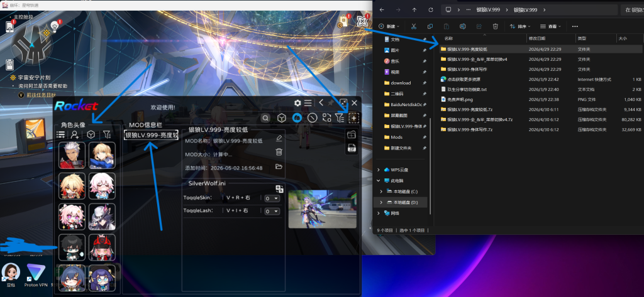The height and width of the screenshot is (297, 644).
Task: Open the game phone icon with red badge
Action: (10, 26)
